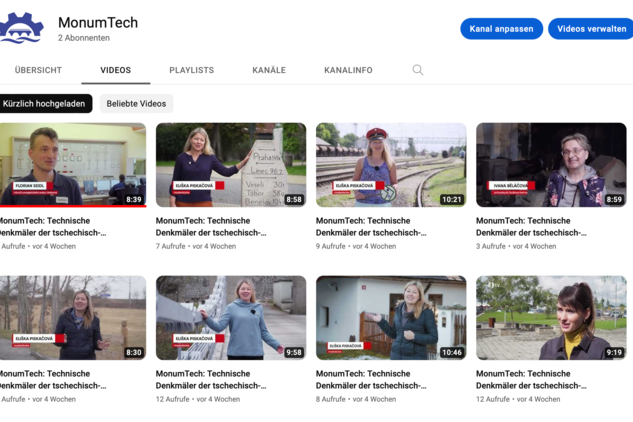Click the 8:30 duration badge

[134, 353]
